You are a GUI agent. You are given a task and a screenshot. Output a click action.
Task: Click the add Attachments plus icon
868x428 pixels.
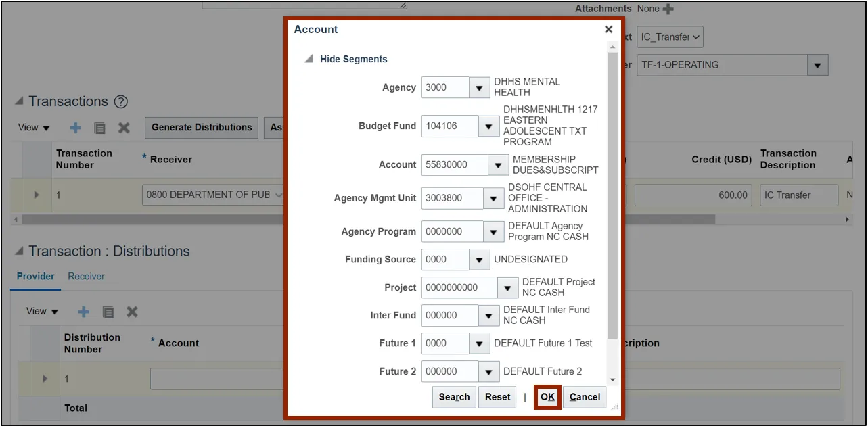point(668,9)
